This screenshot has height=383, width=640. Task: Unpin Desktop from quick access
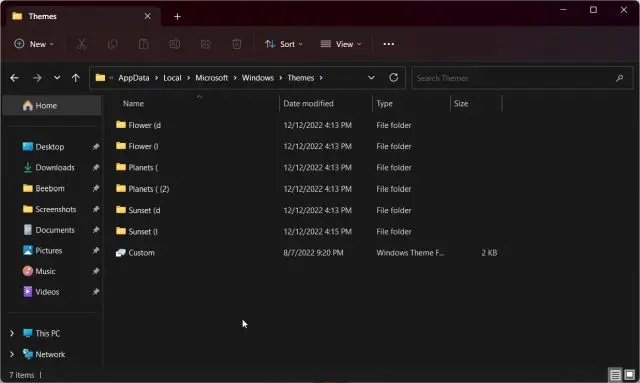[x=96, y=147]
